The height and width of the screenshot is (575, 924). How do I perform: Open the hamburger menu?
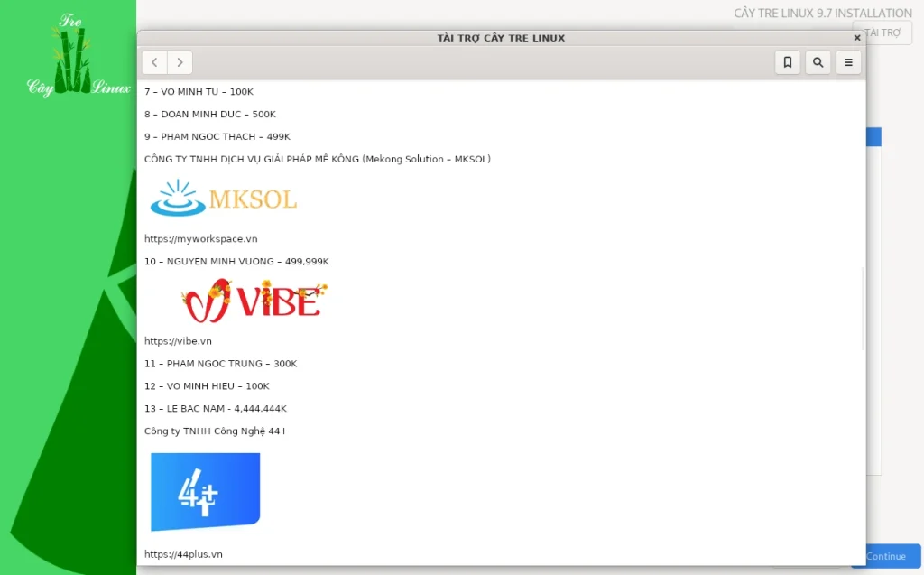(x=847, y=62)
